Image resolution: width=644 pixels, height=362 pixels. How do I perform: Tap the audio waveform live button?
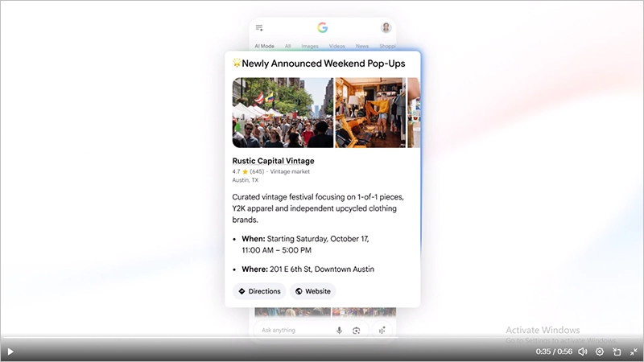(382, 331)
